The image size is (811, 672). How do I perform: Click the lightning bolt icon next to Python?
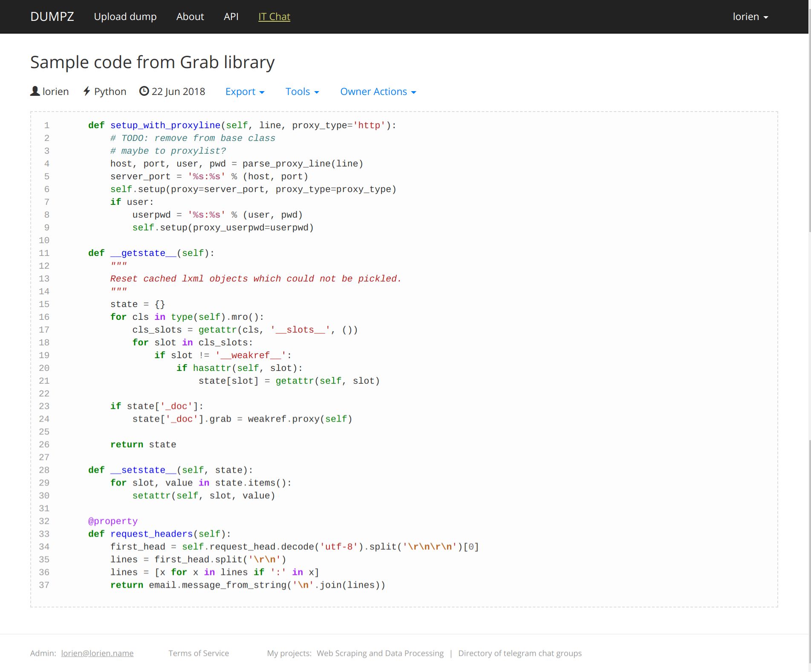[x=87, y=91]
